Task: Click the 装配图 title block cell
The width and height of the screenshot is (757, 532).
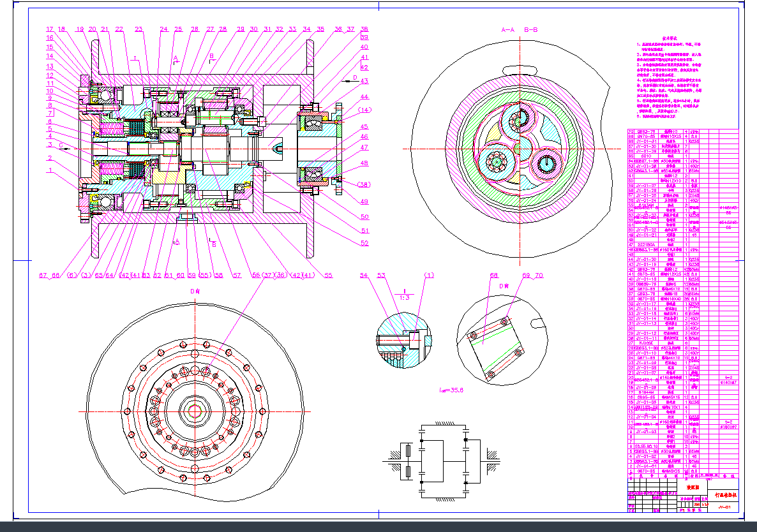Action: tap(694, 488)
